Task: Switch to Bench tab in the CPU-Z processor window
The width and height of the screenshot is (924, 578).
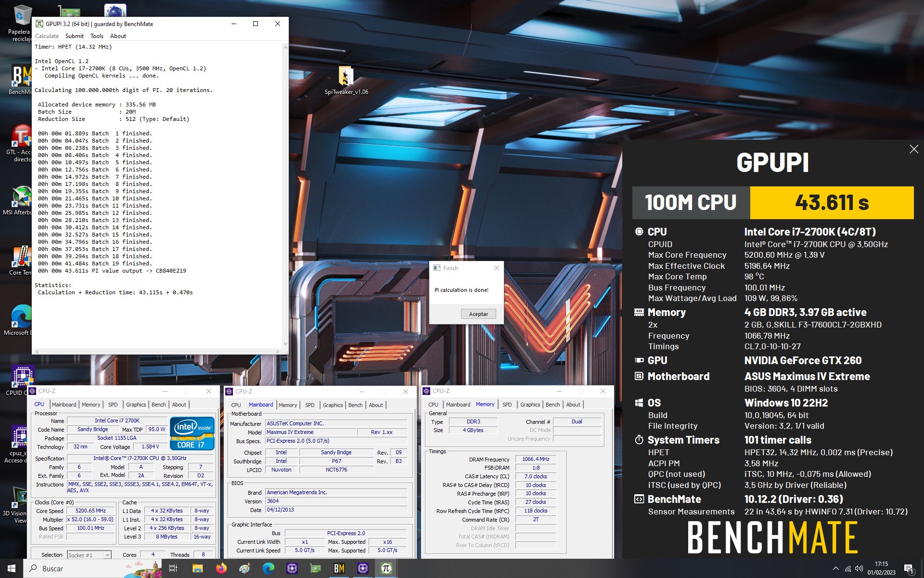Action: pyautogui.click(x=158, y=405)
